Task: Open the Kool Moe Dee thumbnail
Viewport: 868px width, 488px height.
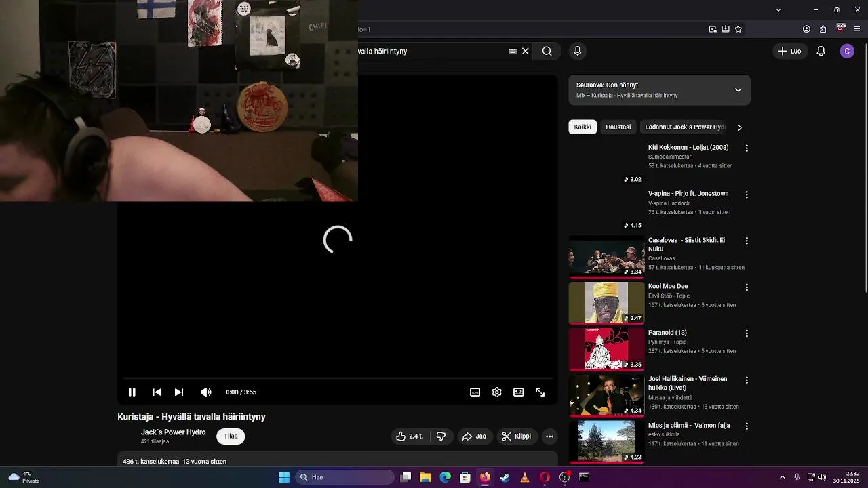Action: coord(606,303)
